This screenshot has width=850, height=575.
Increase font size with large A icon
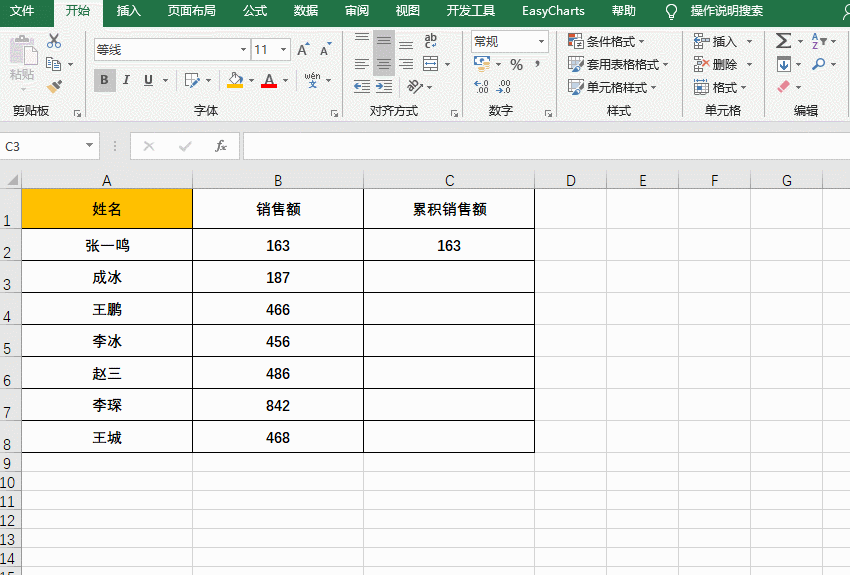pyautogui.click(x=303, y=50)
